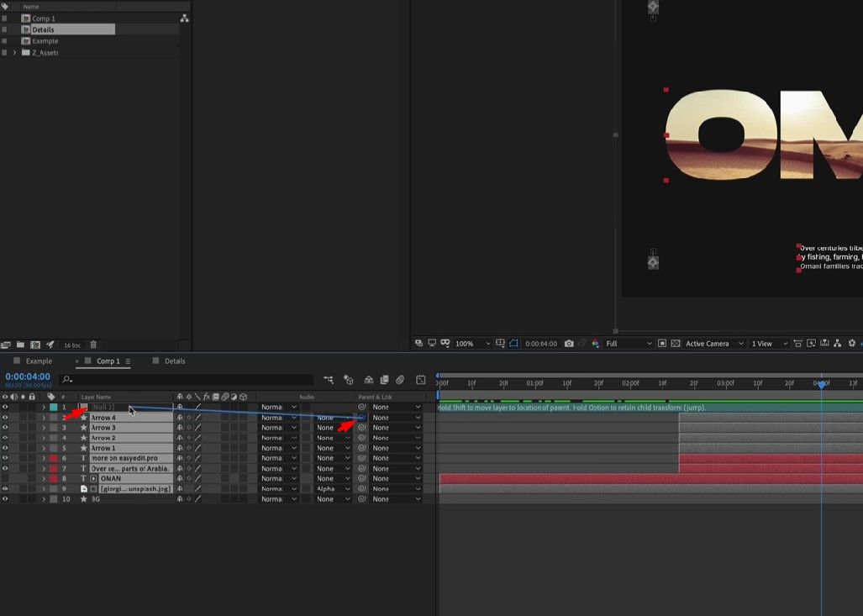Viewport: 863px width, 616px height.
Task: Expand the Z_Assets folder
Action: pyautogui.click(x=14, y=53)
